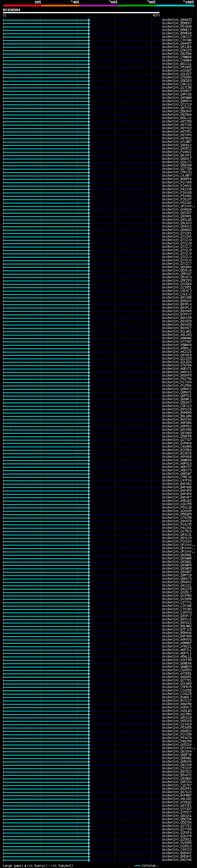197x868 pixels.
Task: Select hit label UniRef100_P02580
Action: pos(177,386)
